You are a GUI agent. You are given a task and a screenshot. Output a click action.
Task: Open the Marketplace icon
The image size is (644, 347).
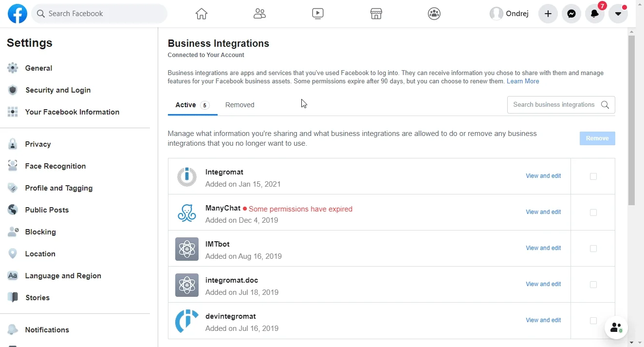(376, 14)
